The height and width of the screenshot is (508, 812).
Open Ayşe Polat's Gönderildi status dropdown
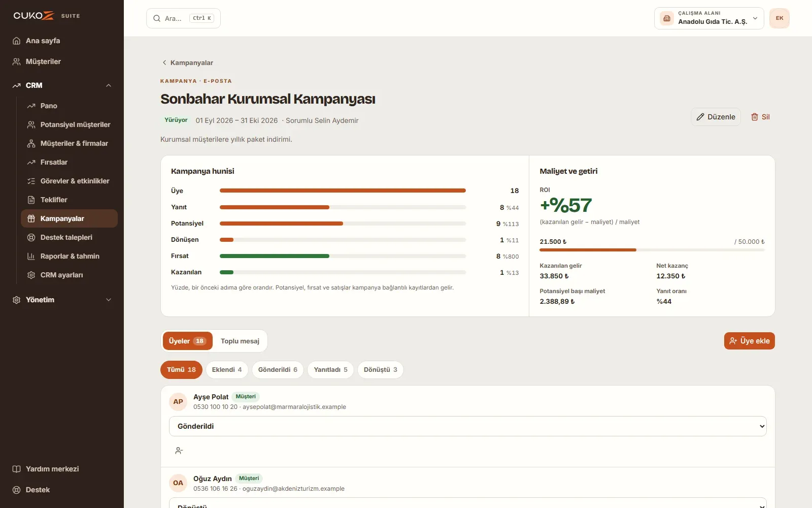click(x=468, y=426)
